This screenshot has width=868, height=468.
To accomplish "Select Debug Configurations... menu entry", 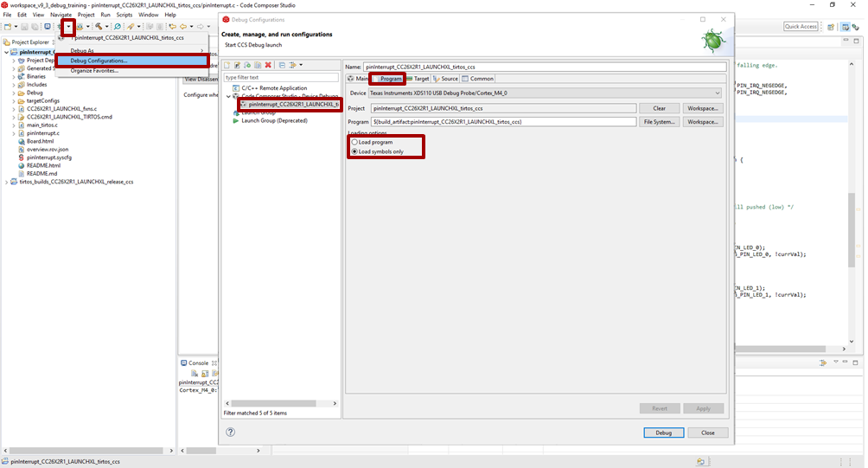I will tap(99, 61).
